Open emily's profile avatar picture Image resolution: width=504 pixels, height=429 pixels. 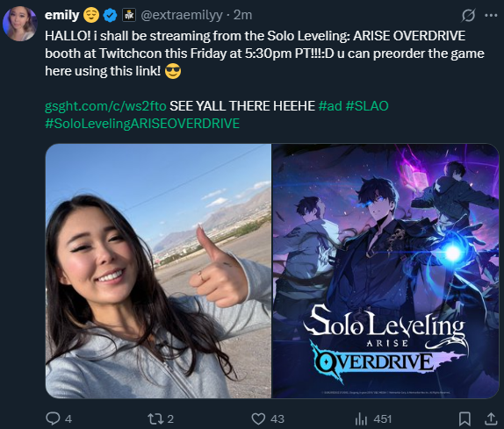pos(20,24)
